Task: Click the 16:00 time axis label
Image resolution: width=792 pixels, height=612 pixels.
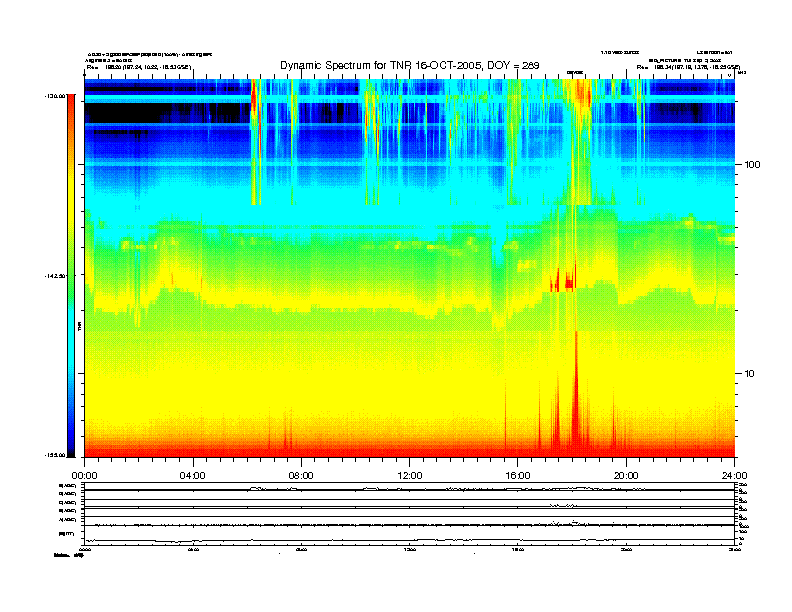Action: tap(518, 476)
